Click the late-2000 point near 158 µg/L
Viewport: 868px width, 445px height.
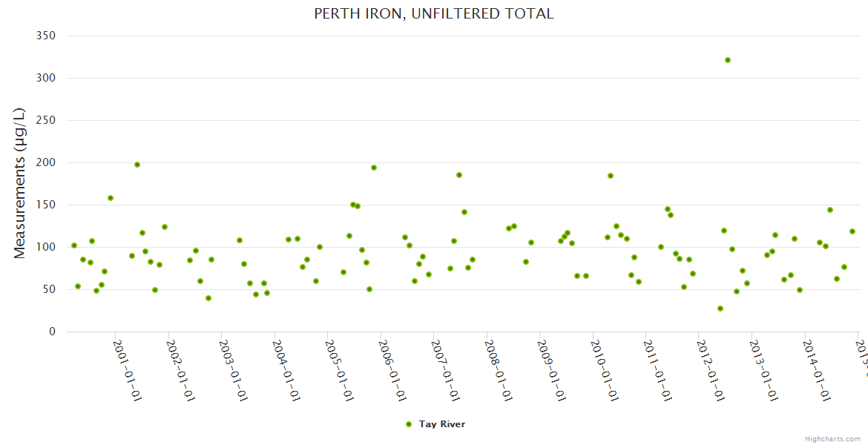pos(111,198)
